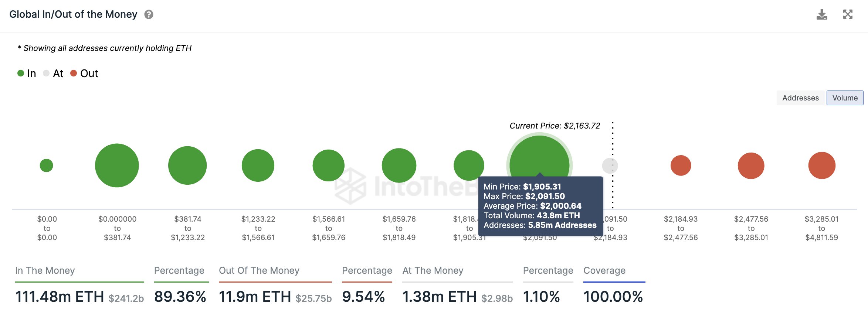Select the $1,566.61 to $1,659.76 bubble
The height and width of the screenshot is (314, 868).
[328, 165]
